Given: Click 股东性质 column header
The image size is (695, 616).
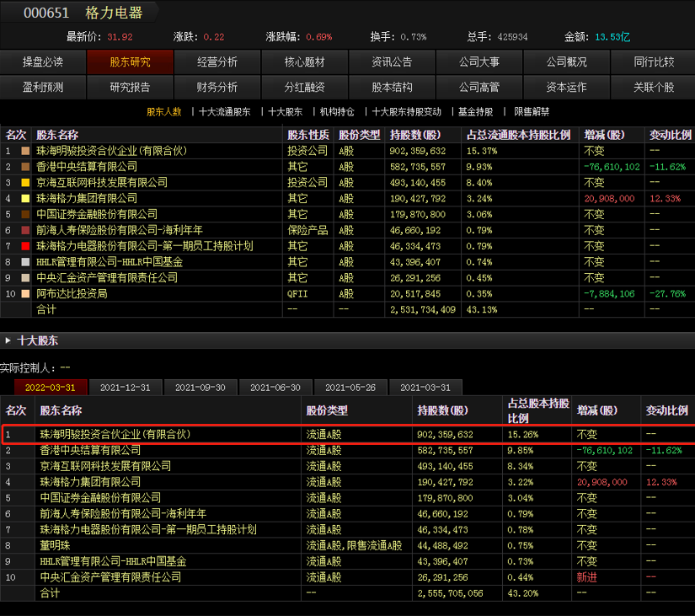Looking at the screenshot, I should point(308,135).
